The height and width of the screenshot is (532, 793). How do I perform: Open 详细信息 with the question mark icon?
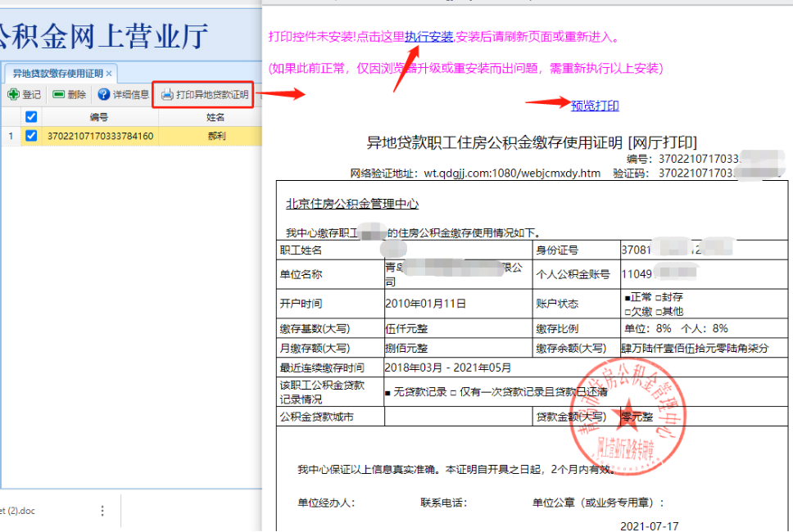tap(123, 95)
